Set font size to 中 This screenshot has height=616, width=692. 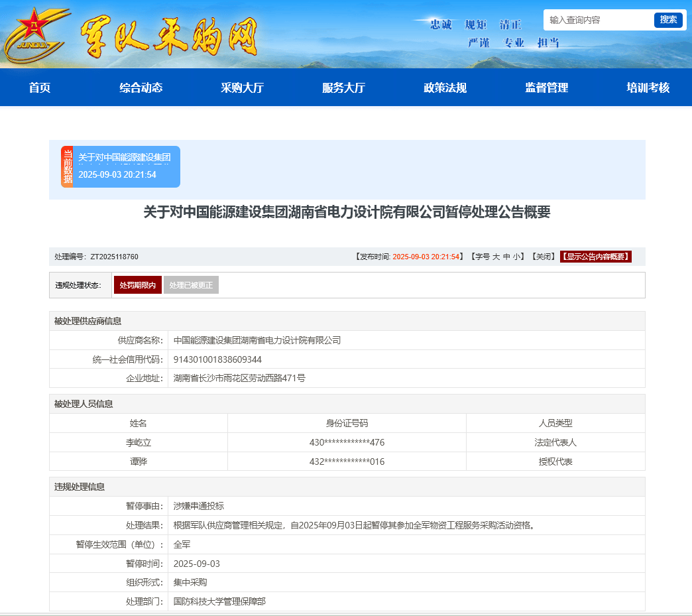[x=506, y=257]
